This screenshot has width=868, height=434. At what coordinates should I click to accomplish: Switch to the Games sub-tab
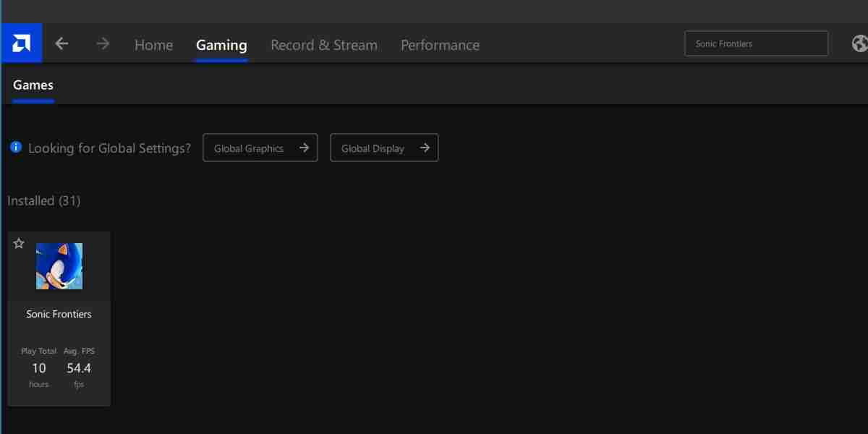click(x=33, y=85)
